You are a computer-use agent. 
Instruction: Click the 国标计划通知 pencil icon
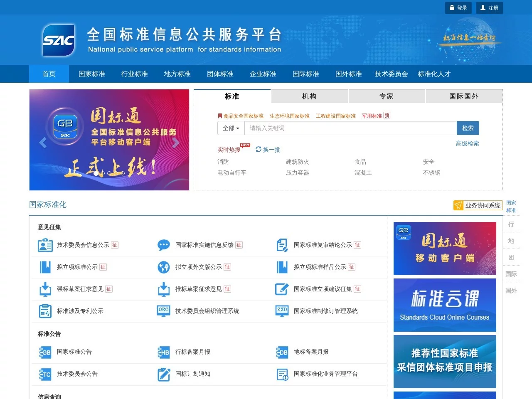coord(163,374)
